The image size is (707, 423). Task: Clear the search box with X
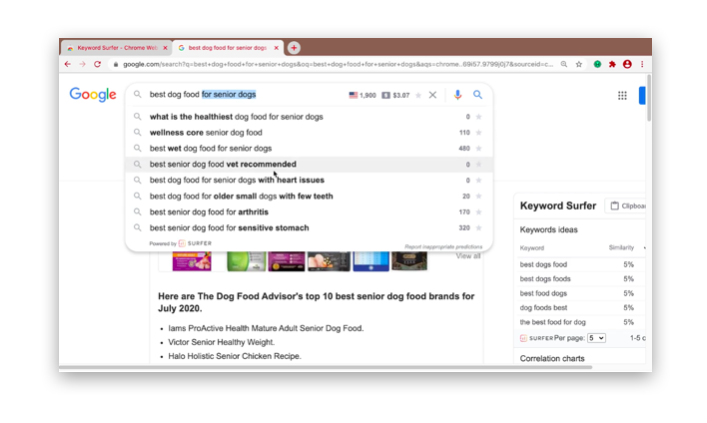(x=432, y=95)
